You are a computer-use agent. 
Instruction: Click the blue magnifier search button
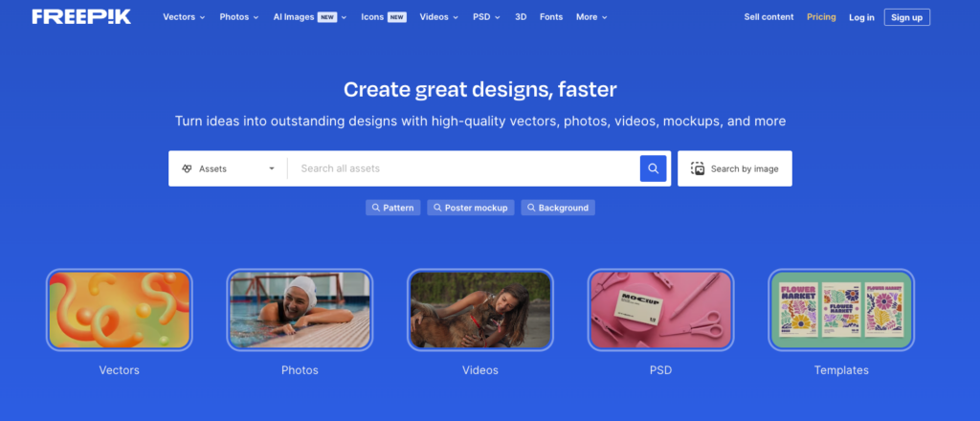point(653,168)
